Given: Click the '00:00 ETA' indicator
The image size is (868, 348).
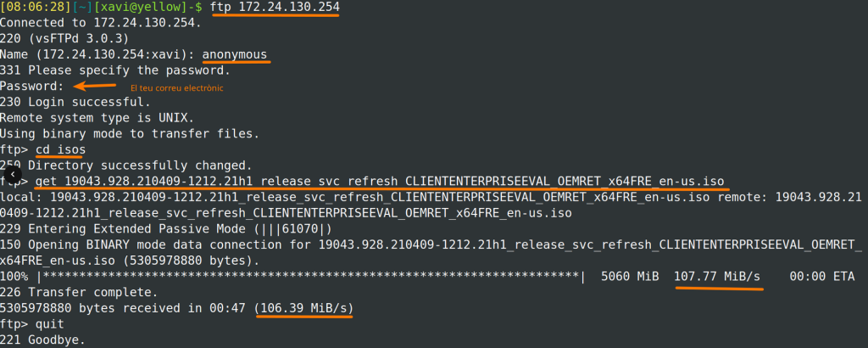Looking at the screenshot, I should click(821, 277).
